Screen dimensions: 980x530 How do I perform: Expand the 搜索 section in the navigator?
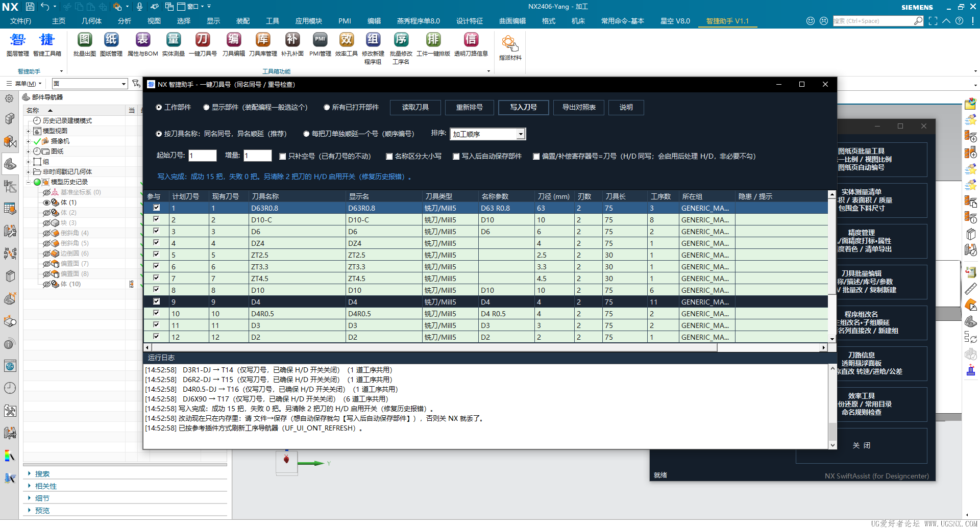point(30,474)
